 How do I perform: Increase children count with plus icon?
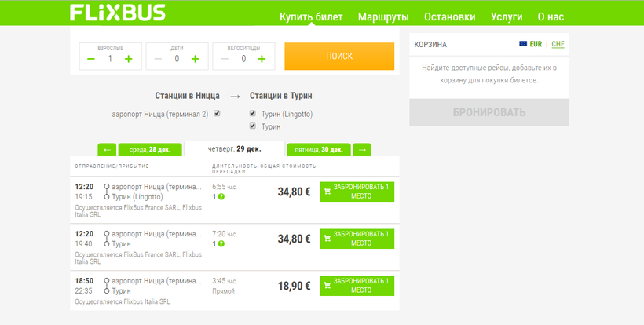click(x=195, y=59)
